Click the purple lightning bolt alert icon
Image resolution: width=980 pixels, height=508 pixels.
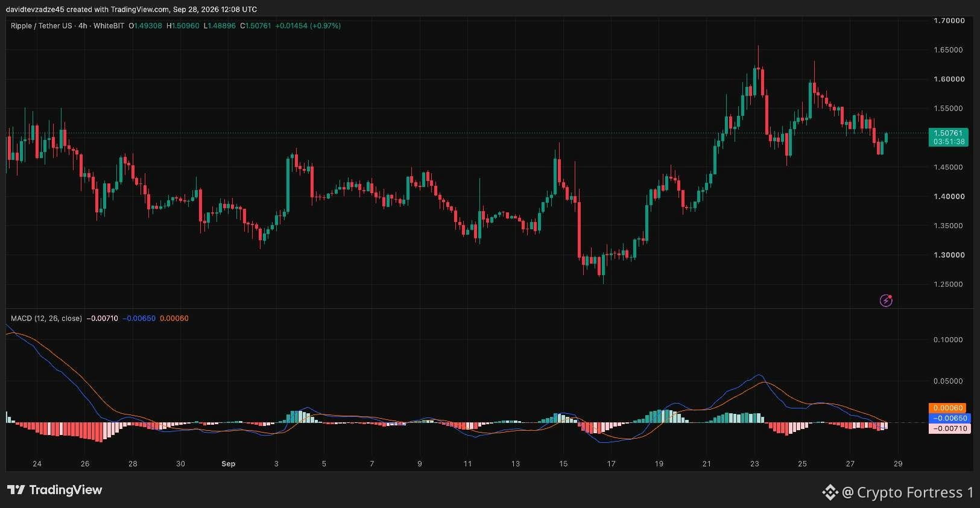886,300
